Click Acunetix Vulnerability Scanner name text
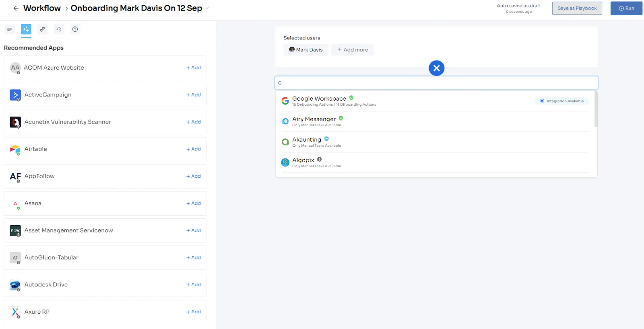644x329 pixels. [x=68, y=122]
